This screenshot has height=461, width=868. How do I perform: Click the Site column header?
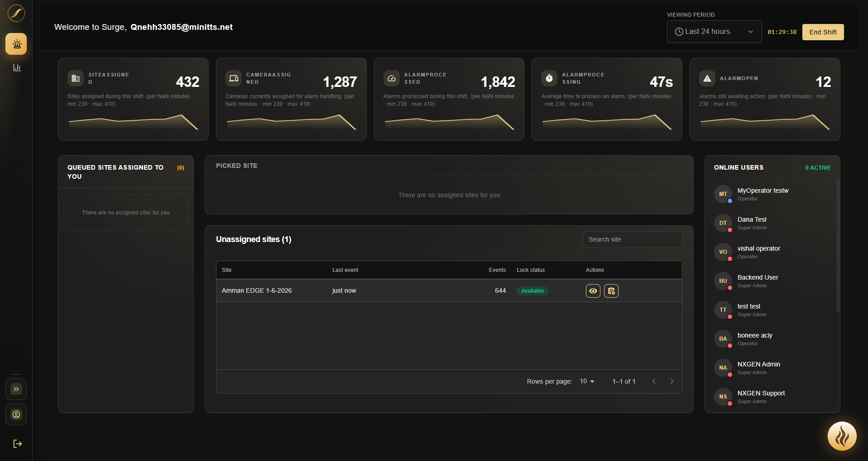pos(227,270)
